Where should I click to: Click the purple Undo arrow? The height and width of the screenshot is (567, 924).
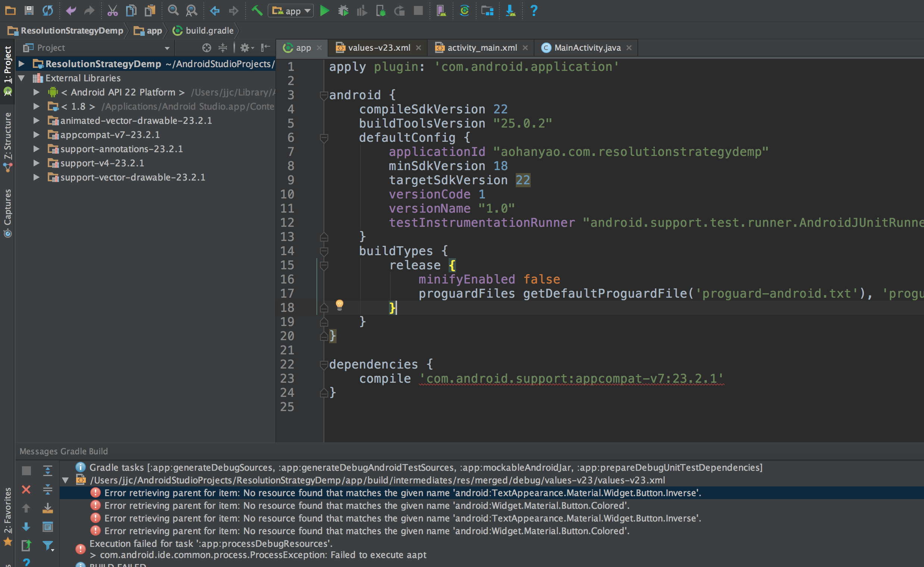click(x=71, y=10)
